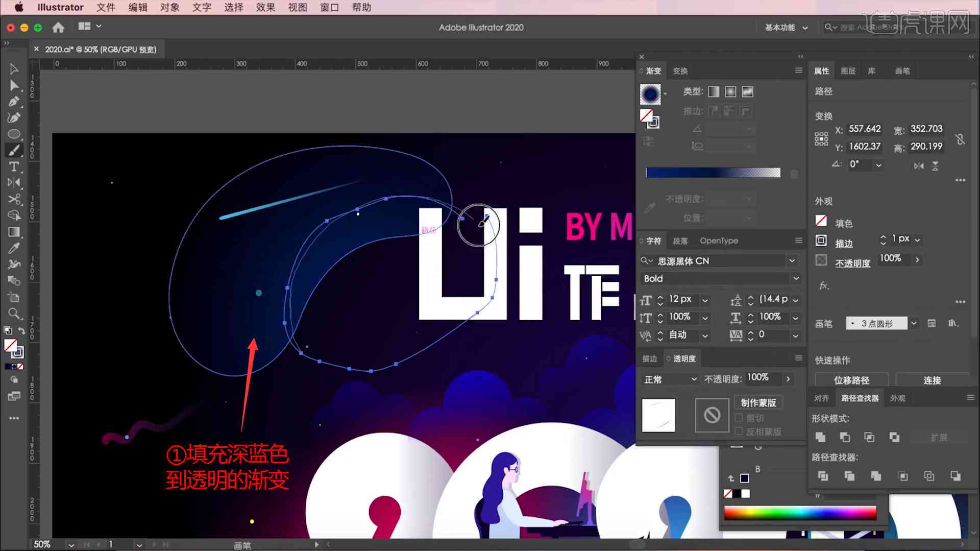Toggle constrain width and height proportions
Screen dimensions: 980x551
pyautogui.click(x=960, y=139)
